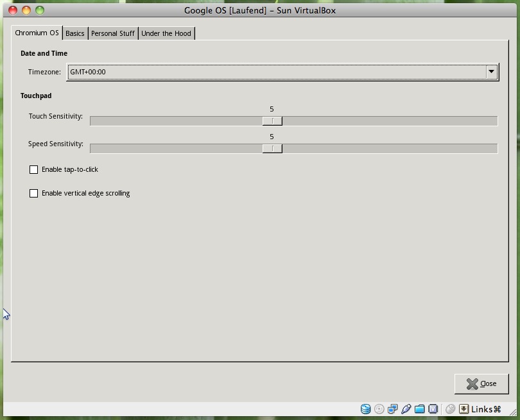Screen dimensions: 520x420
Task: Click the Speed Sensitivity slider handle
Action: [272, 149]
